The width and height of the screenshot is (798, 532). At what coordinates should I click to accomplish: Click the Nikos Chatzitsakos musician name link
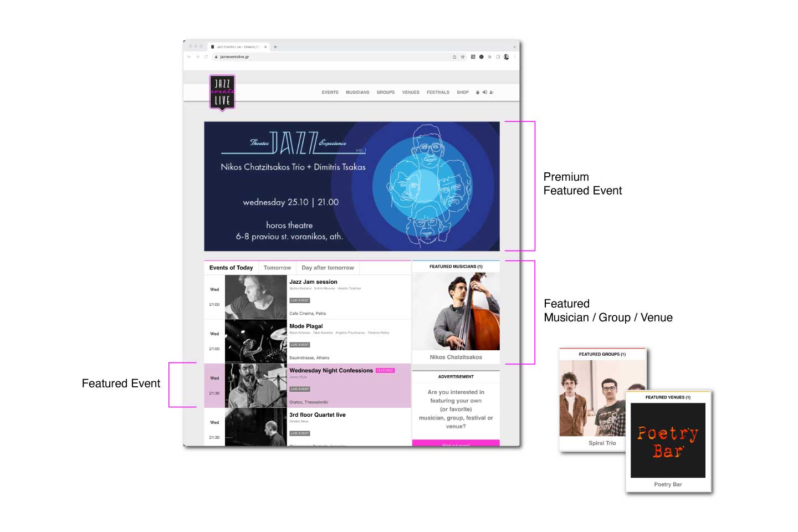(x=456, y=357)
